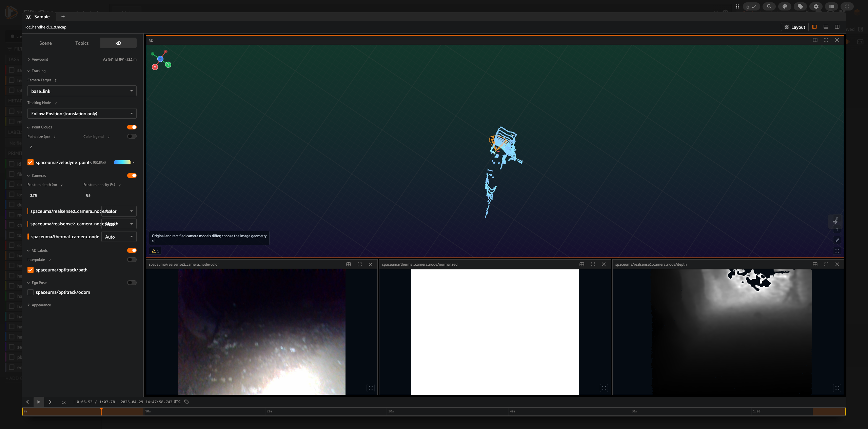Toggle the bottom panel layout icon
This screenshot has height=429, width=868.
click(x=826, y=27)
